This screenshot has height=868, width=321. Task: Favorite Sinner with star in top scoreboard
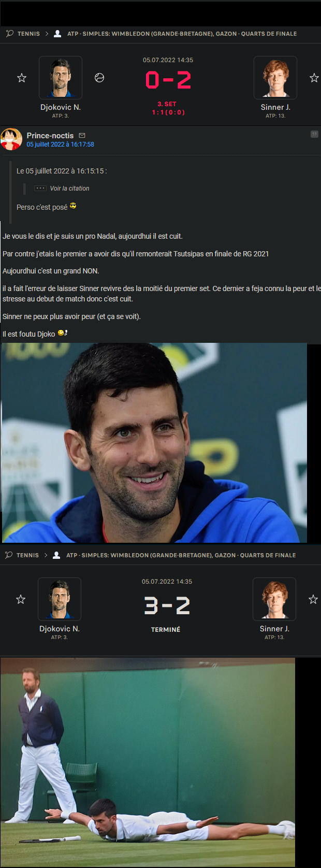click(314, 78)
